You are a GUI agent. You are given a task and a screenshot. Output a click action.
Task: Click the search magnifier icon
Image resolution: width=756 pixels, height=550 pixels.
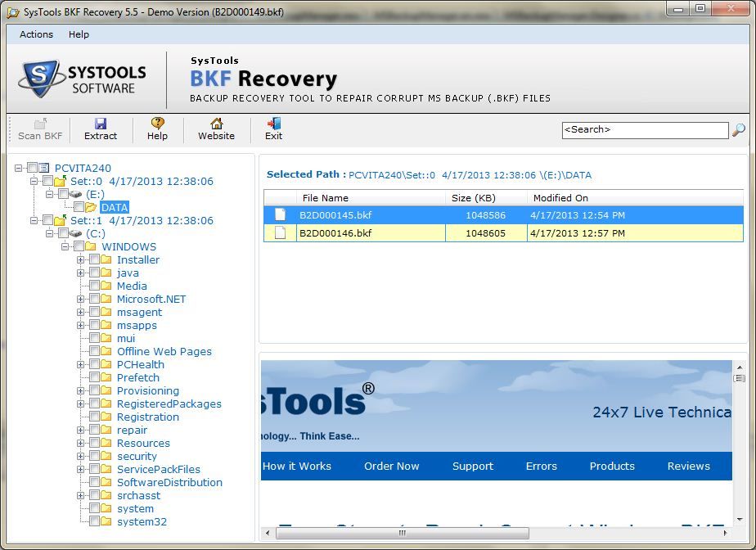click(738, 130)
